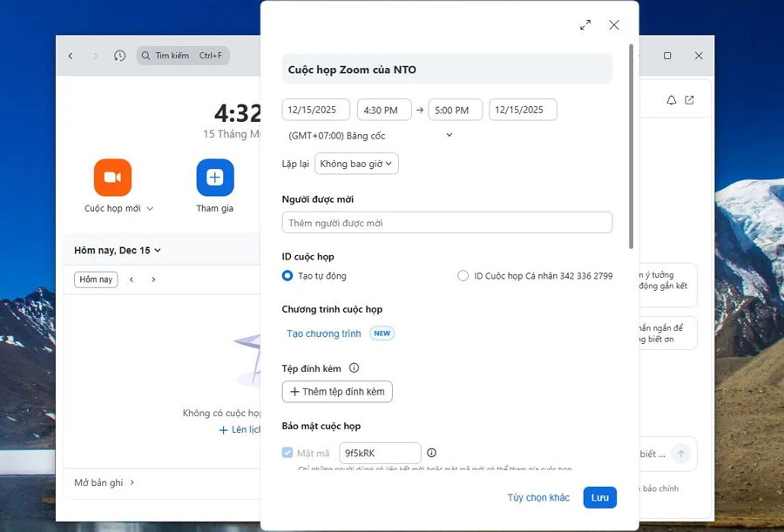Click the blue Tham gia plus icon
Screen dimensions: 784x532
point(214,178)
